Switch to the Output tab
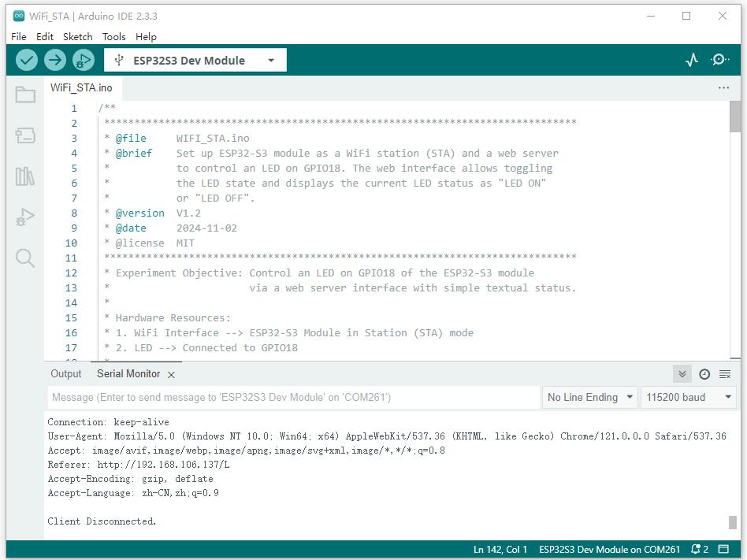Viewport: 747px width, 560px height. 66,374
